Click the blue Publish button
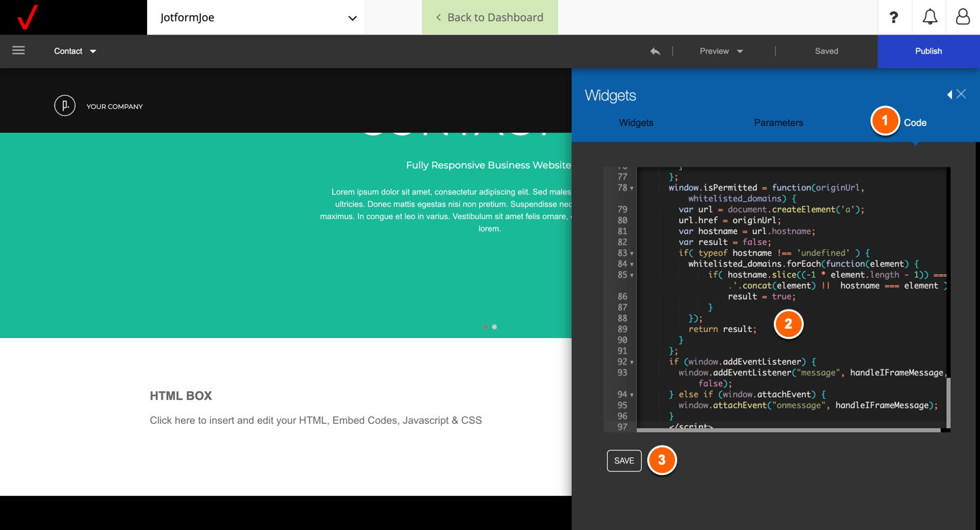This screenshot has width=980, height=530. pos(928,51)
